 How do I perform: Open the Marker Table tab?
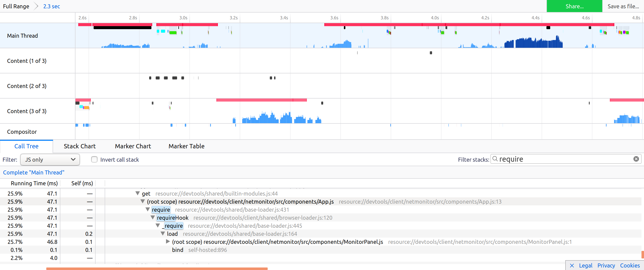[x=186, y=146]
